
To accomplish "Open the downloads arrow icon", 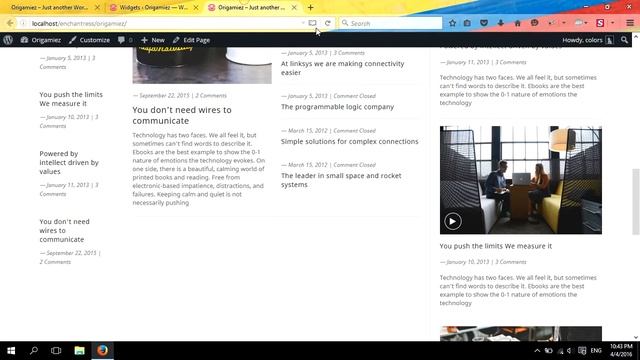I will (501, 23).
